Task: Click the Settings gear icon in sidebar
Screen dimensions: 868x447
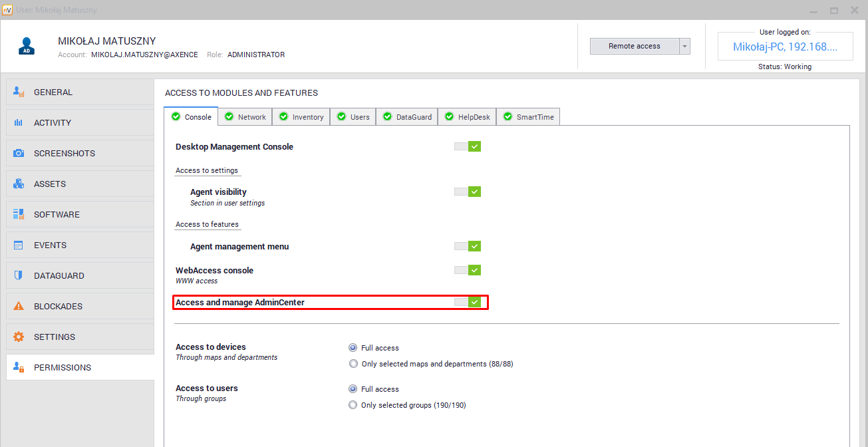Action: (x=19, y=337)
